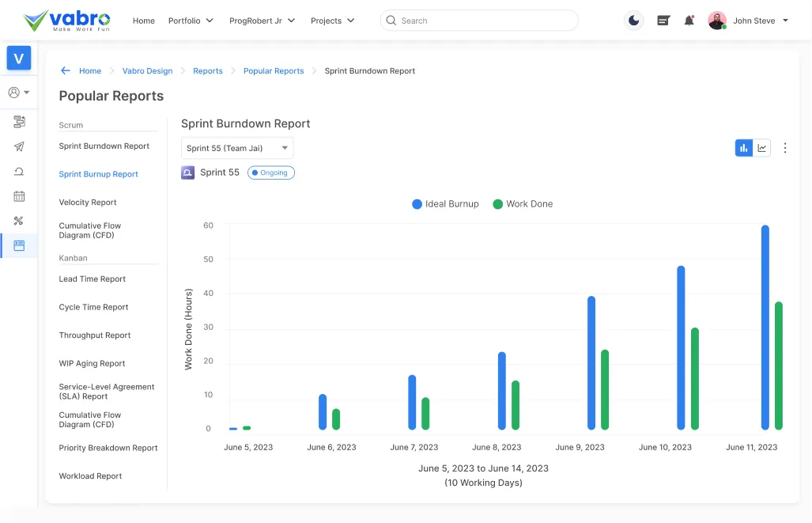This screenshot has height=523, width=812.
Task: Open the Sprint 55 (Team Jai) dropdown
Action: [236, 148]
